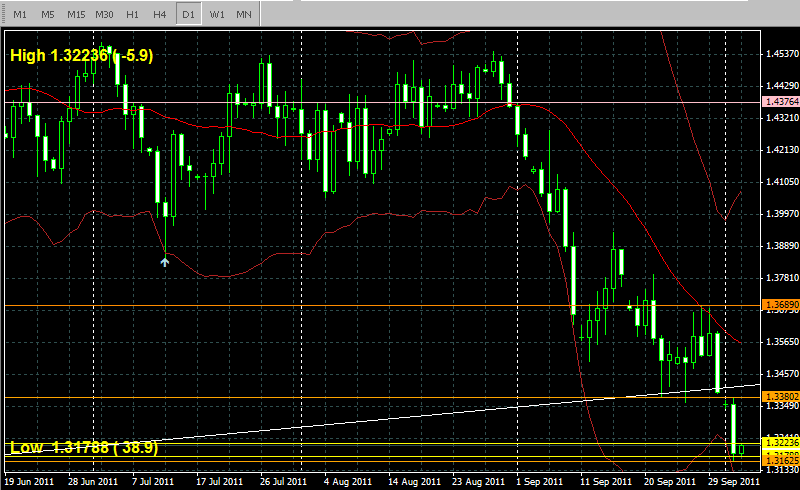Select the orange 1.31625 price tag
The image size is (800, 490).
(779, 458)
